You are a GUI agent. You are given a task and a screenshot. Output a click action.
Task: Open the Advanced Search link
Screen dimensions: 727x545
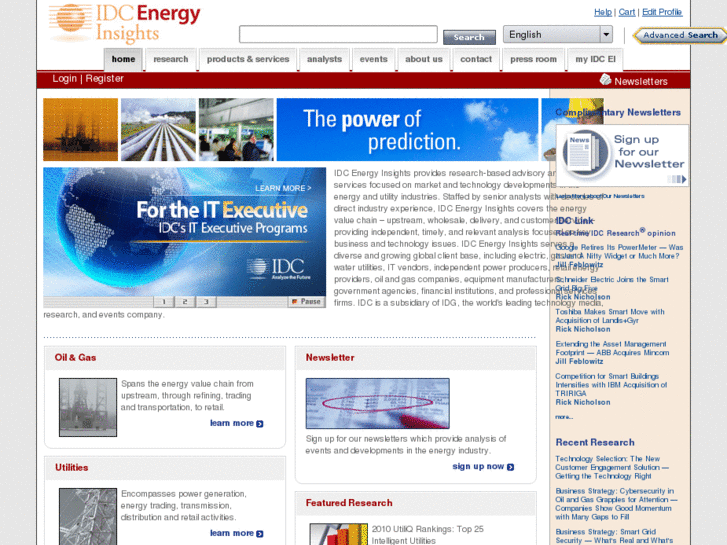point(679,35)
